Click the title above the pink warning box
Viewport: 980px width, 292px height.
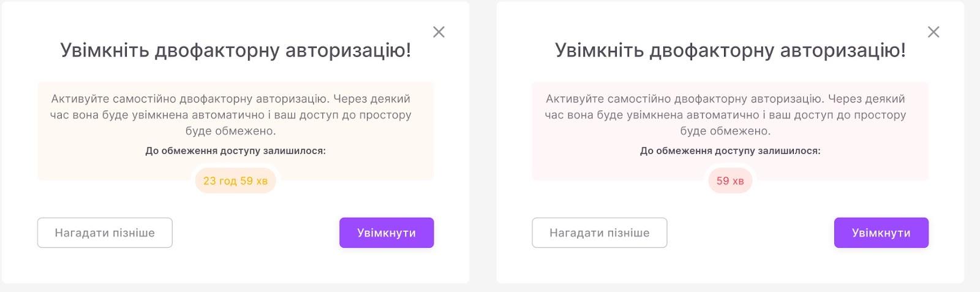(x=729, y=50)
